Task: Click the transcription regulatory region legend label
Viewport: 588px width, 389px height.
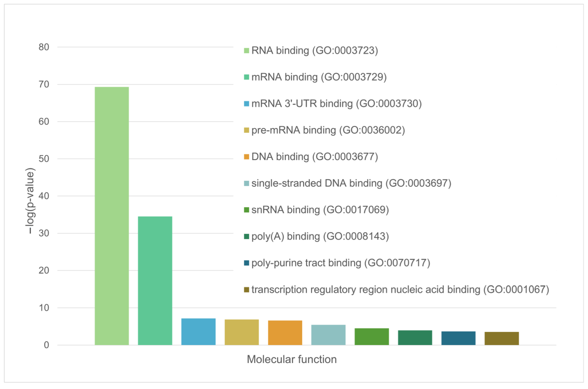Action: 400,290
